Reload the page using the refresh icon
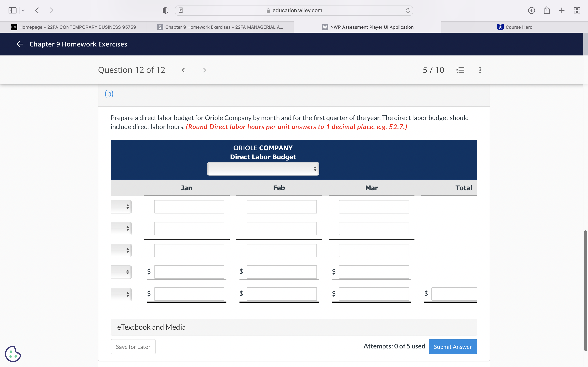 [x=407, y=10]
